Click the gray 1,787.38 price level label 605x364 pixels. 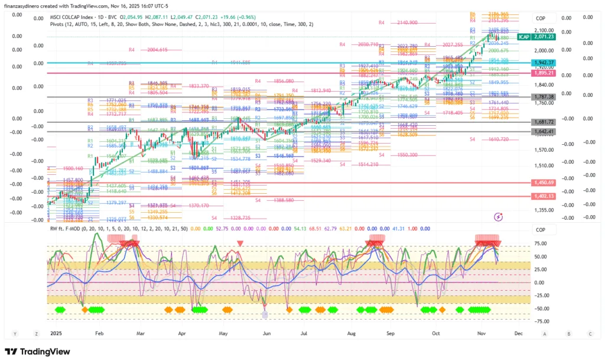coord(543,96)
